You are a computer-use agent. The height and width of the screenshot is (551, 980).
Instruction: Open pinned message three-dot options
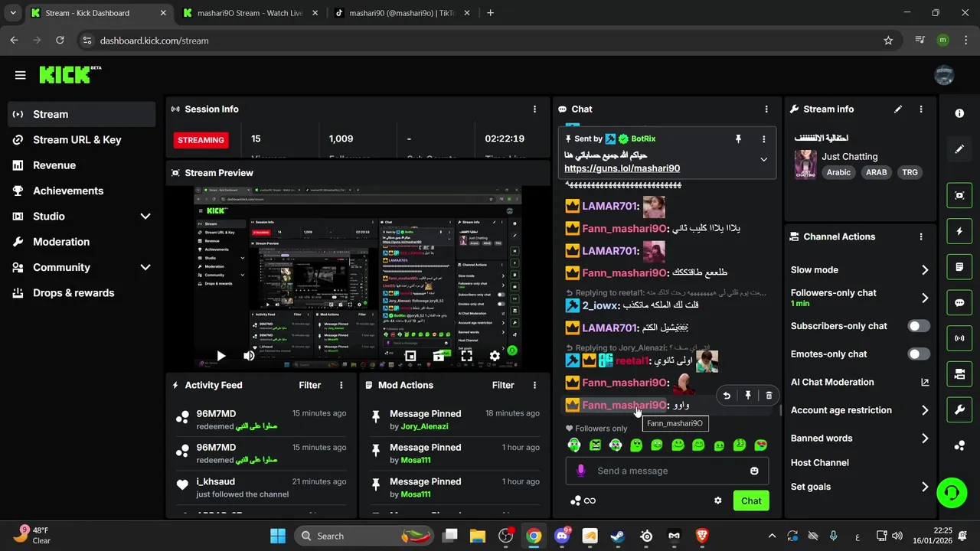click(763, 139)
